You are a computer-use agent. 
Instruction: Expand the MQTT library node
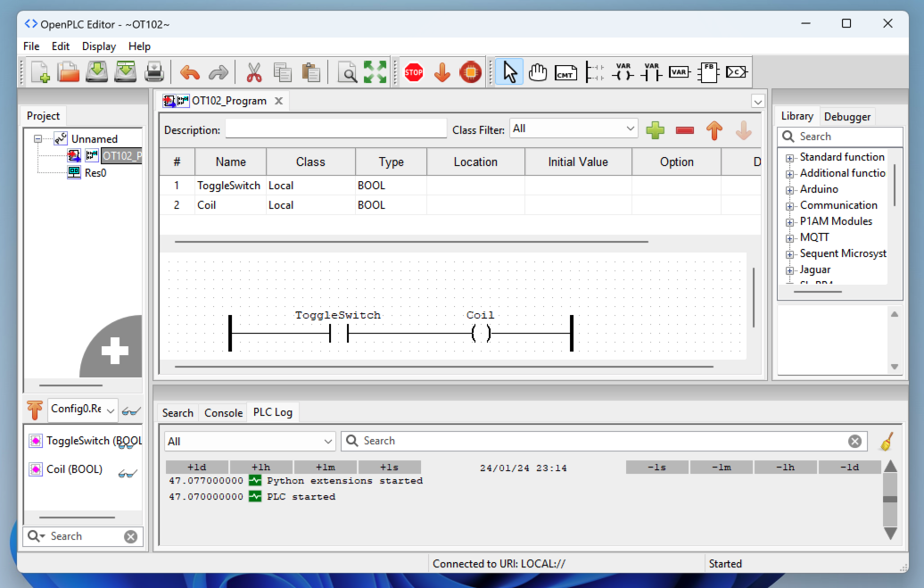pyautogui.click(x=789, y=238)
